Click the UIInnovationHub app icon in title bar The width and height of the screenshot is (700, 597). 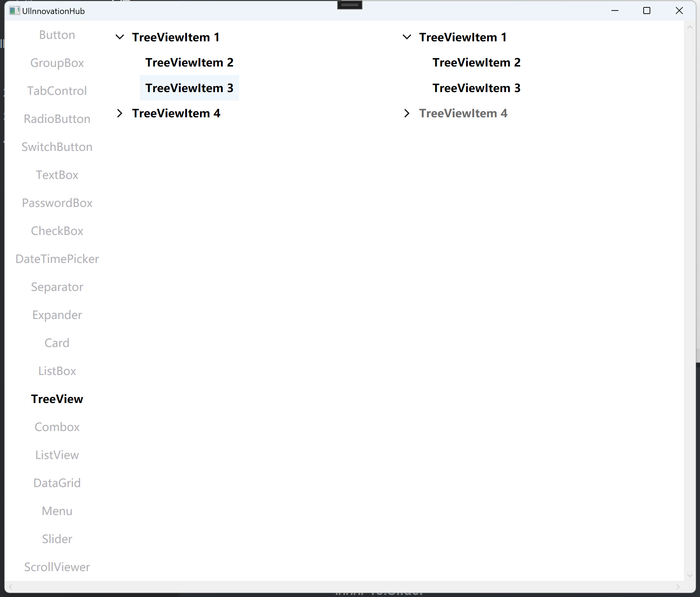tap(14, 11)
